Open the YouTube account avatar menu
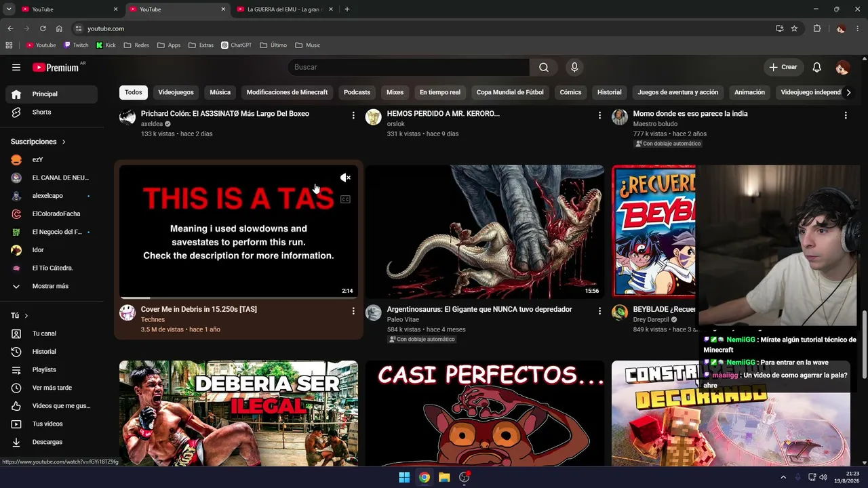This screenshot has height=488, width=868. pos(842,67)
